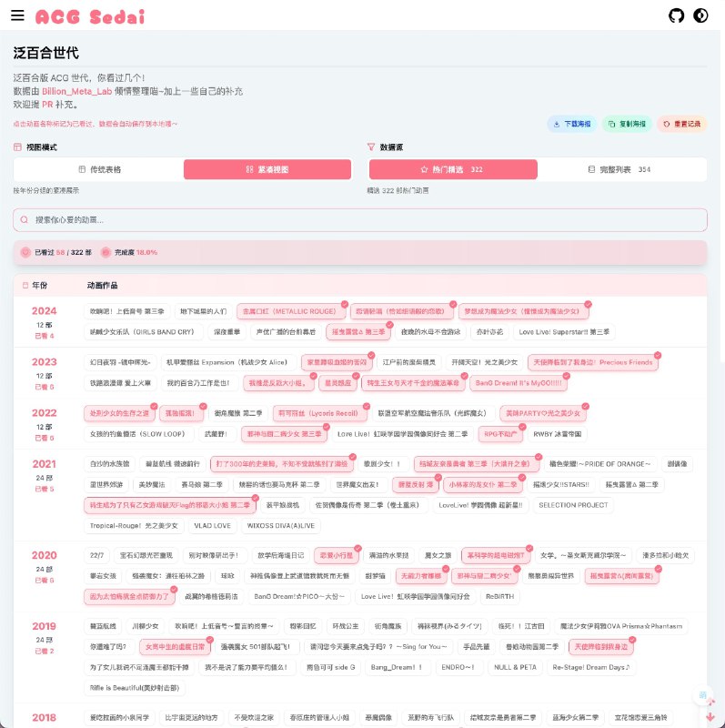
Task: Select the 紧凑视图 view tab
Action: [267, 169]
